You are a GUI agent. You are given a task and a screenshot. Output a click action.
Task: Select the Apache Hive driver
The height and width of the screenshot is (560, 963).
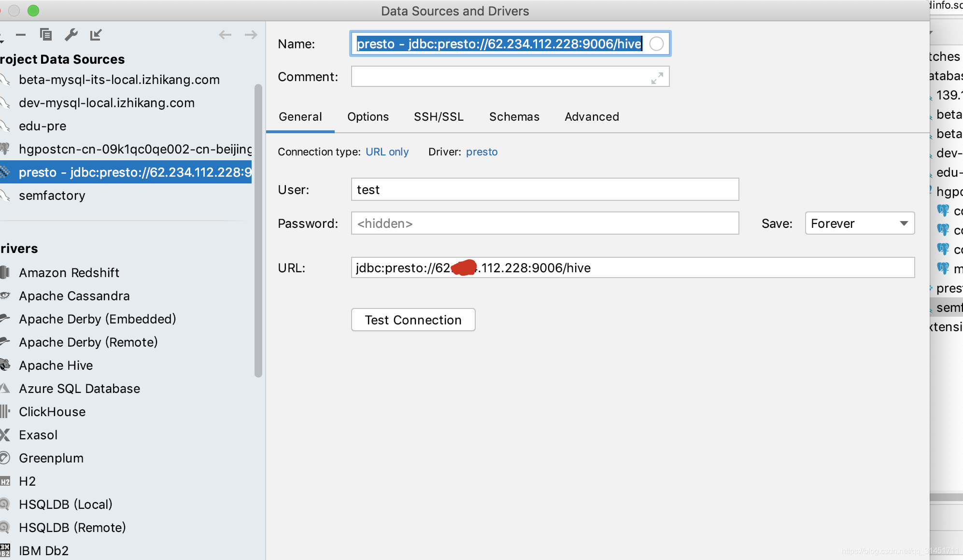[56, 365]
